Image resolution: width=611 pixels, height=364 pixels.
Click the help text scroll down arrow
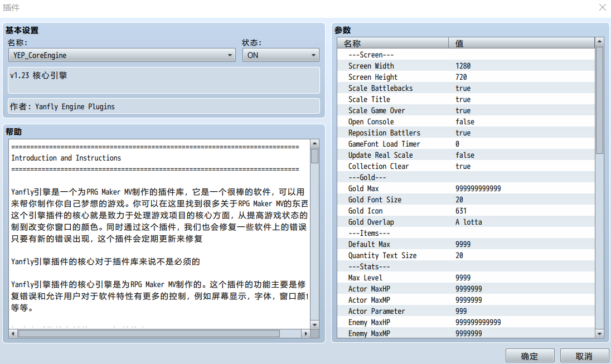(315, 324)
